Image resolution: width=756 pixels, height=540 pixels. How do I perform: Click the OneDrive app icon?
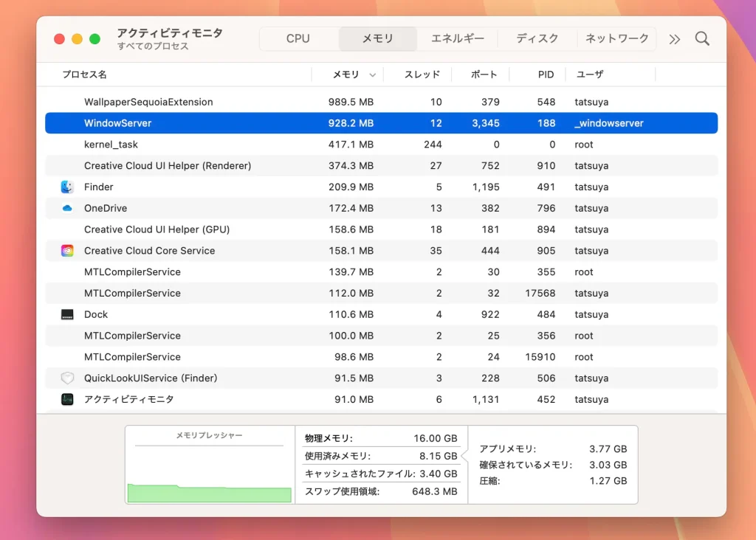point(66,208)
